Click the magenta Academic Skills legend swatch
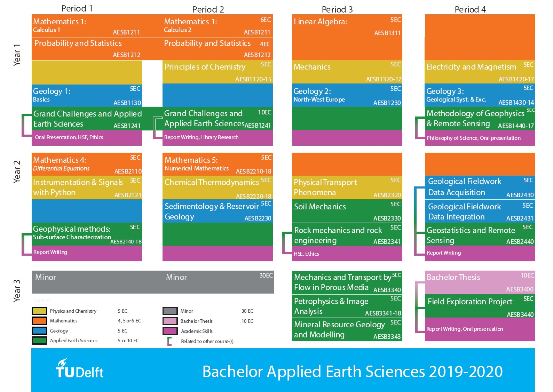553x392 pixels. [x=170, y=331]
